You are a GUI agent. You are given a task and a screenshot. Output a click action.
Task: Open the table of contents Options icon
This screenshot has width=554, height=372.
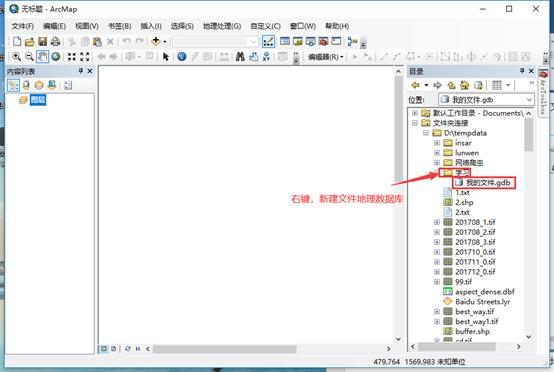[x=68, y=85]
